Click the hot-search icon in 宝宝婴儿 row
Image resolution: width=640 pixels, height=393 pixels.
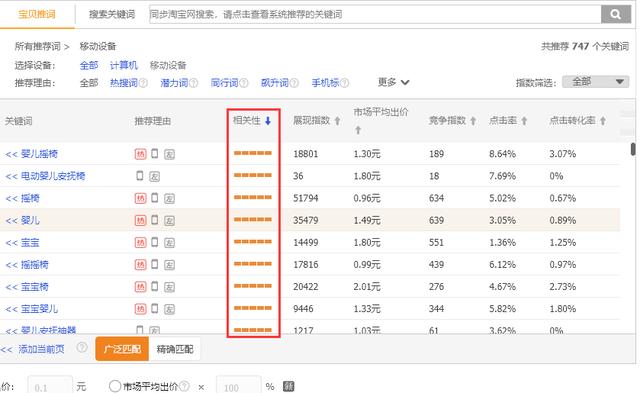coord(140,309)
